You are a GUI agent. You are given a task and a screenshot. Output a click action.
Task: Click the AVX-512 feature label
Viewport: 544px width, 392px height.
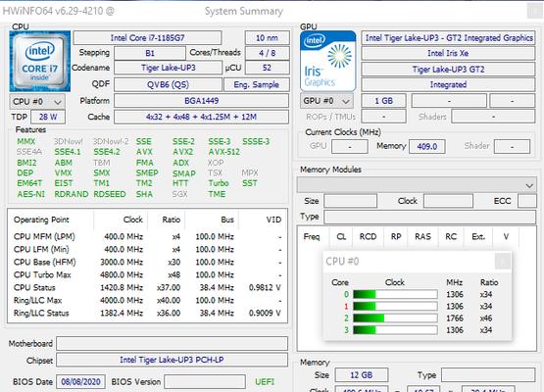tap(224, 152)
